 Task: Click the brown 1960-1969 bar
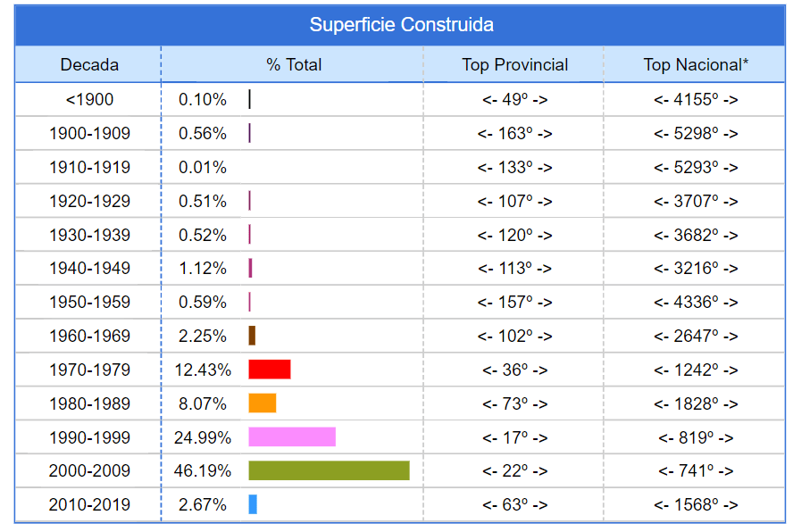click(252, 336)
